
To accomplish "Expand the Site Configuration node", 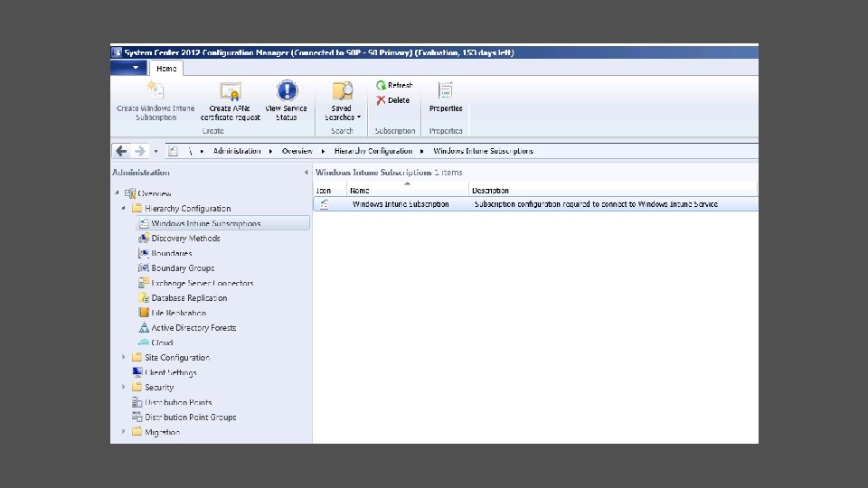I will tap(124, 358).
